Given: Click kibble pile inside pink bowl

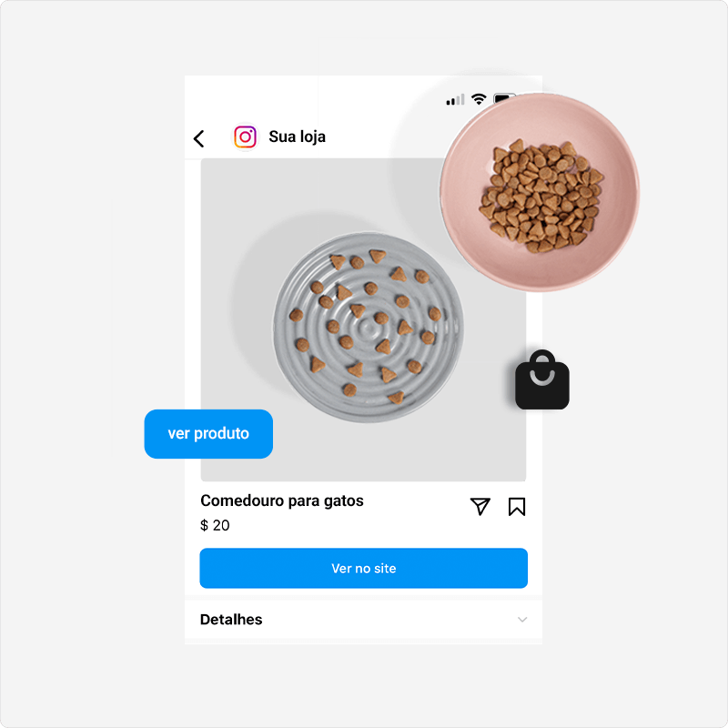Looking at the screenshot, I should [541, 196].
